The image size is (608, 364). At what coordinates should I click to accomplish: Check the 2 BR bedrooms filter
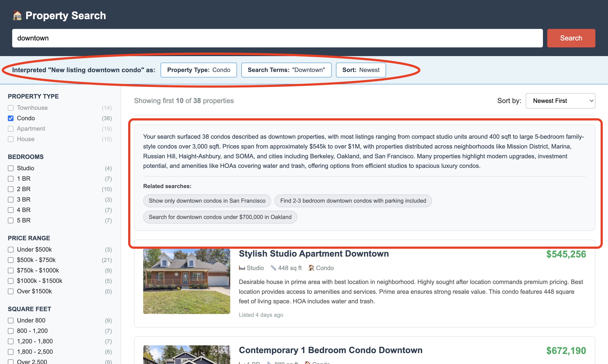pos(11,189)
